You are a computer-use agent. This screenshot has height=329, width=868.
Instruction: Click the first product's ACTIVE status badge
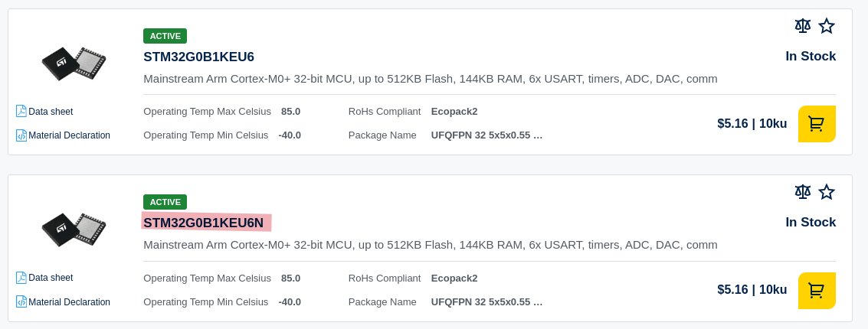tap(165, 36)
